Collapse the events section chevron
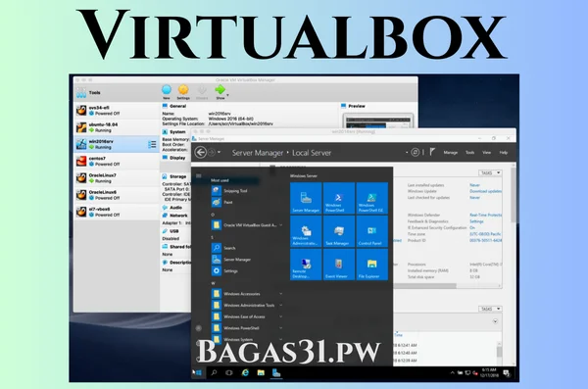The width and height of the screenshot is (588, 389). [495, 321]
